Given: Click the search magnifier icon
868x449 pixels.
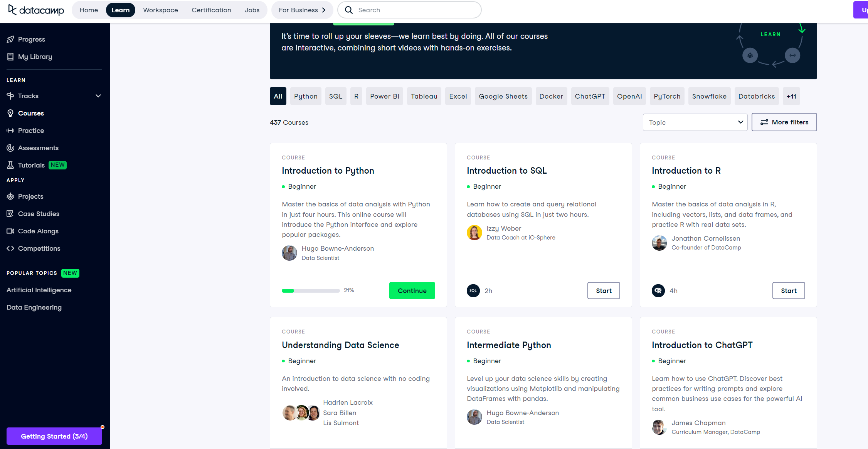Looking at the screenshot, I should click(x=349, y=10).
